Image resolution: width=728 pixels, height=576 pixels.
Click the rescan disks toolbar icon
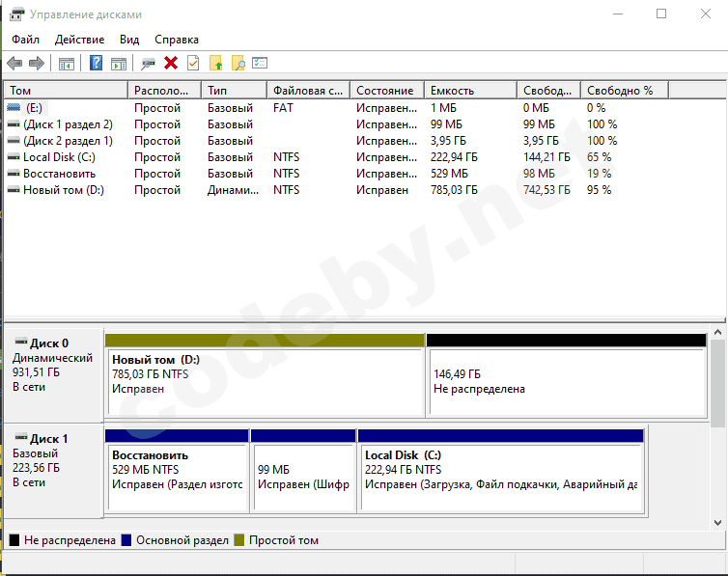[148, 64]
